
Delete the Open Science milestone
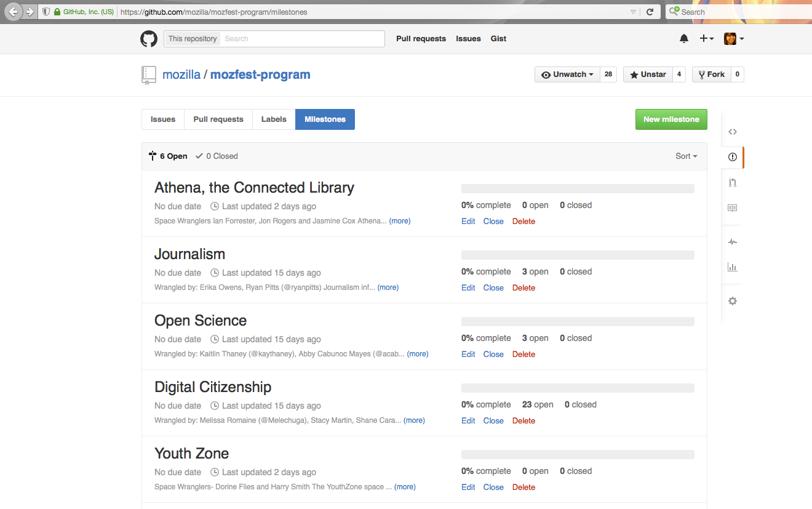click(523, 355)
